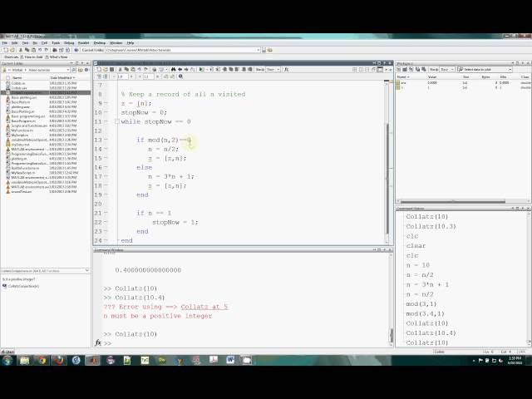Click the editor Forward arrow icon
This screenshot has width=532, height=399.
tap(186, 69)
